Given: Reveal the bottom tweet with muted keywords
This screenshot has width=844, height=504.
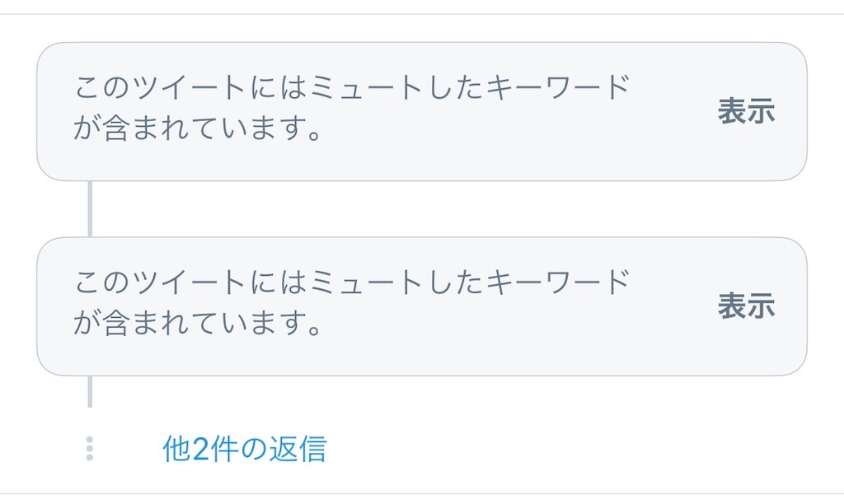Looking at the screenshot, I should 746,306.
